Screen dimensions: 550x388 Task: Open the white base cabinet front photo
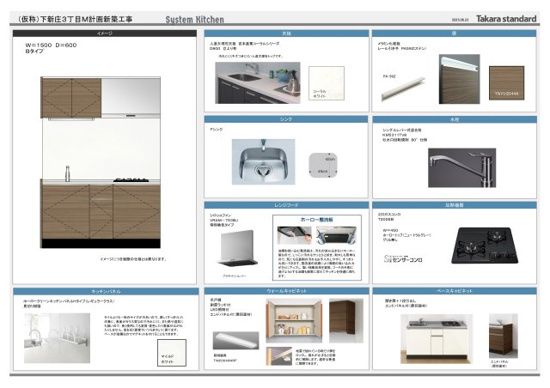click(x=436, y=339)
